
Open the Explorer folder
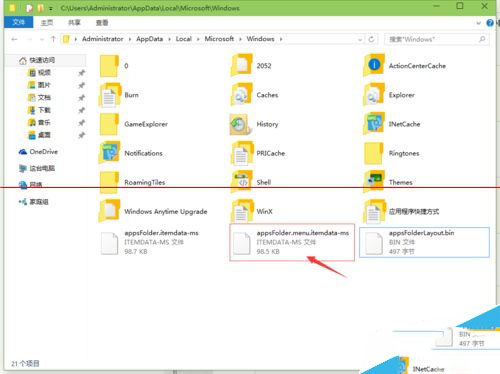(389, 95)
